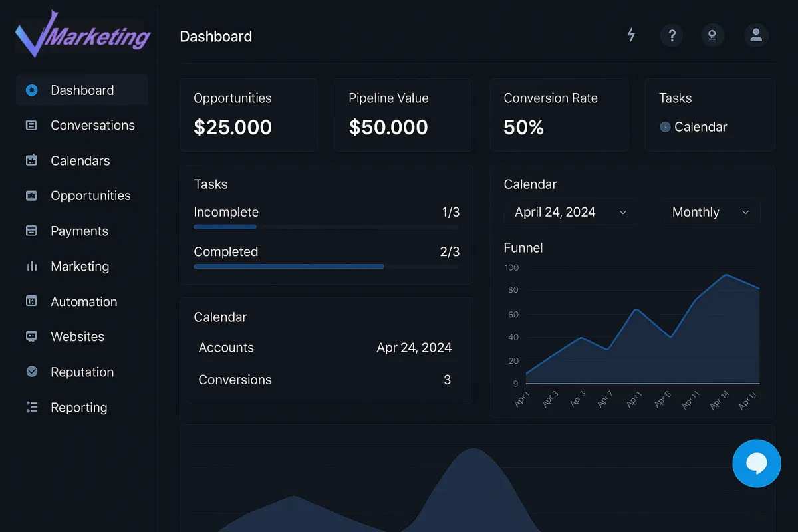
Task: Select Calendars menu item
Action: (82, 160)
